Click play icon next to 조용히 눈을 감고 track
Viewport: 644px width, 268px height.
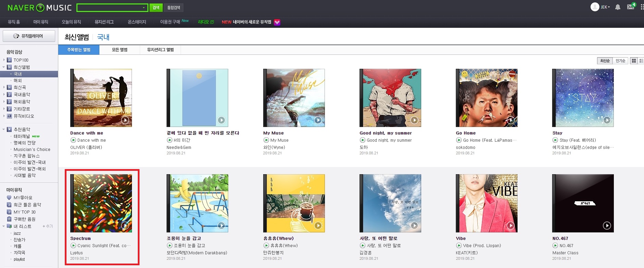click(x=169, y=245)
